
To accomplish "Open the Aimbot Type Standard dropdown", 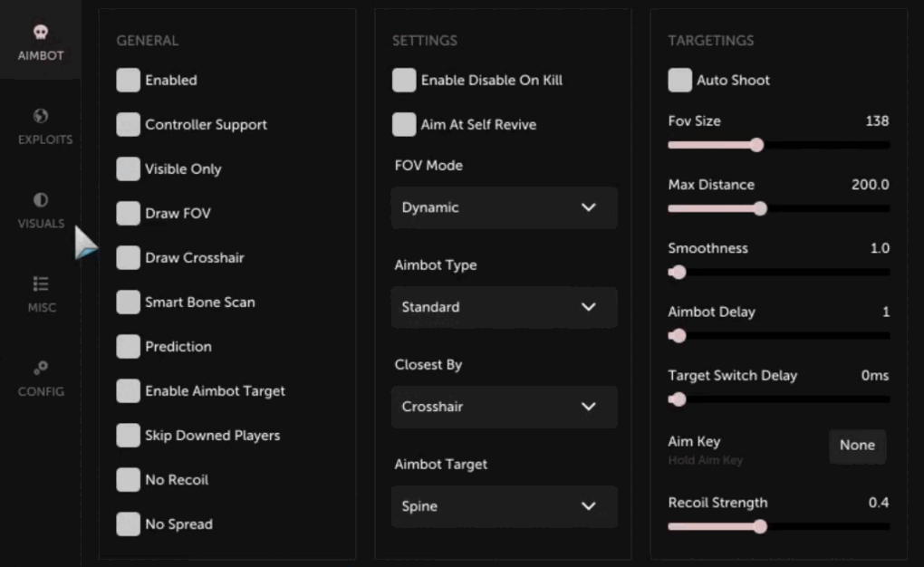I will click(504, 307).
